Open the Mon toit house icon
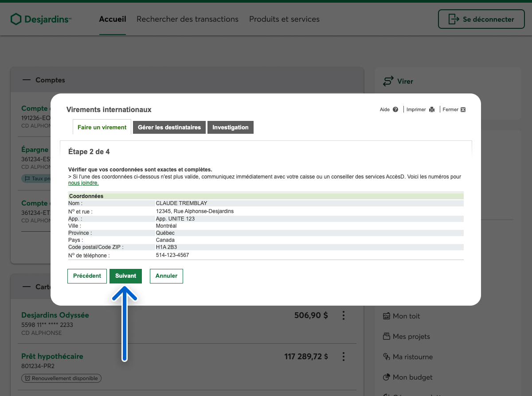The width and height of the screenshot is (532, 396). point(387,316)
